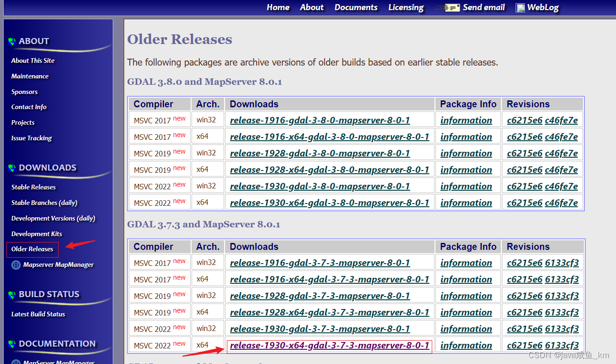The image size is (616, 364).
Task: Open revision c46fe7e in release-1930-x64-gdal-3-8-0 row
Action: (x=561, y=203)
